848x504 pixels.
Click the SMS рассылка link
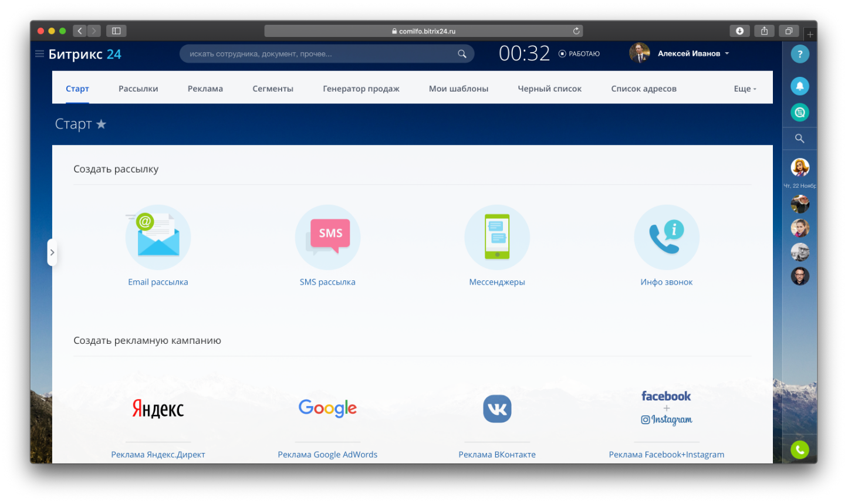327,282
